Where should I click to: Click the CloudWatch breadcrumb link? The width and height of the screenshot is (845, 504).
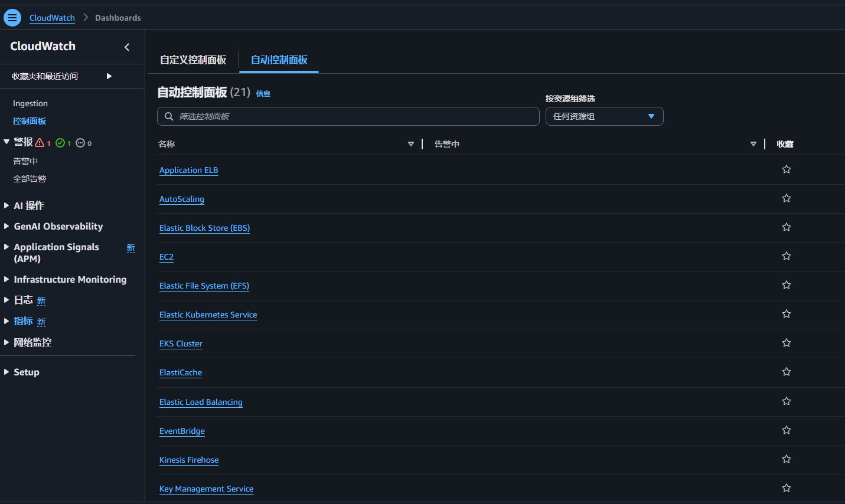(x=52, y=18)
